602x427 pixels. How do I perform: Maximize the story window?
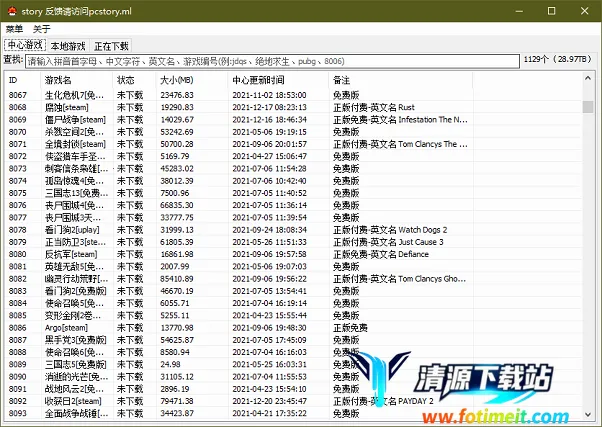pyautogui.click(x=551, y=11)
